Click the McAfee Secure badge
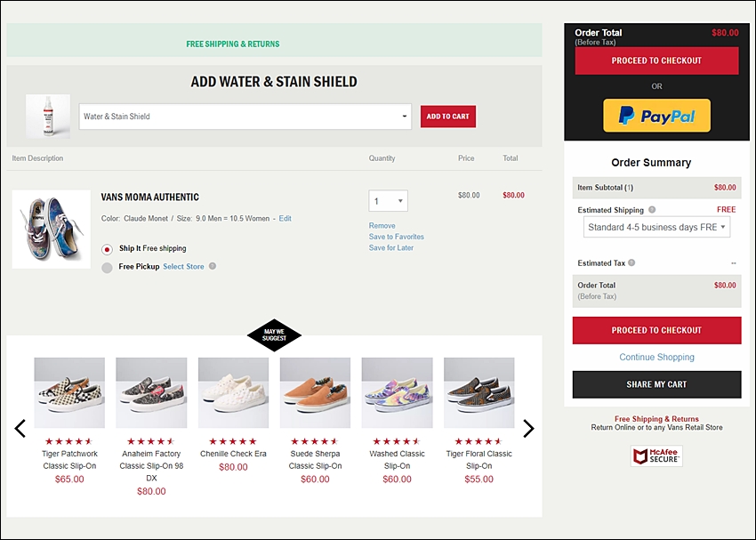The image size is (756, 540). click(x=656, y=455)
